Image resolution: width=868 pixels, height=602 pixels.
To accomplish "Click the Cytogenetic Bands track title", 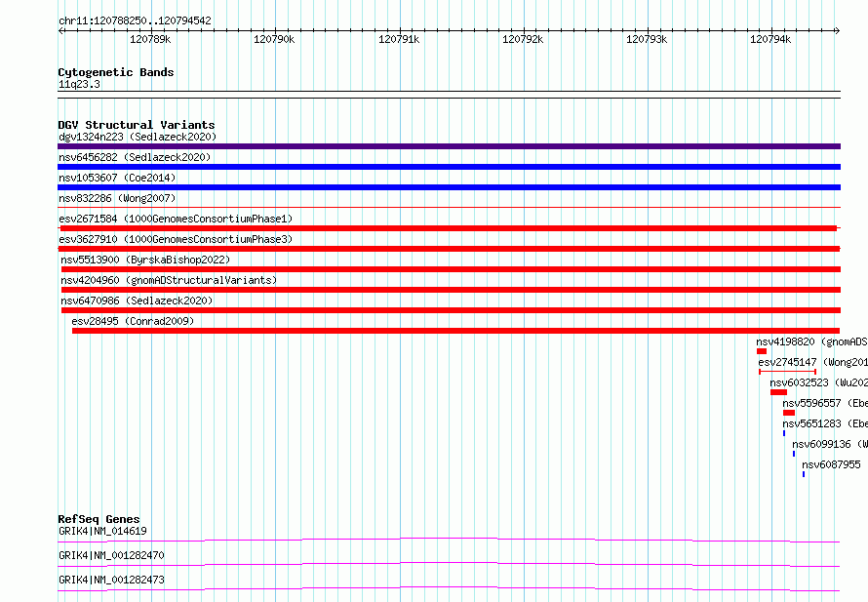I will [x=116, y=72].
